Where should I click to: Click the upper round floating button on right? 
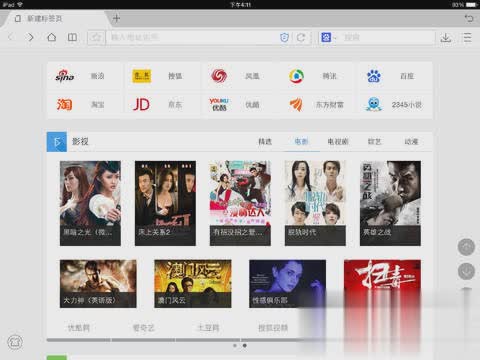coord(466,247)
